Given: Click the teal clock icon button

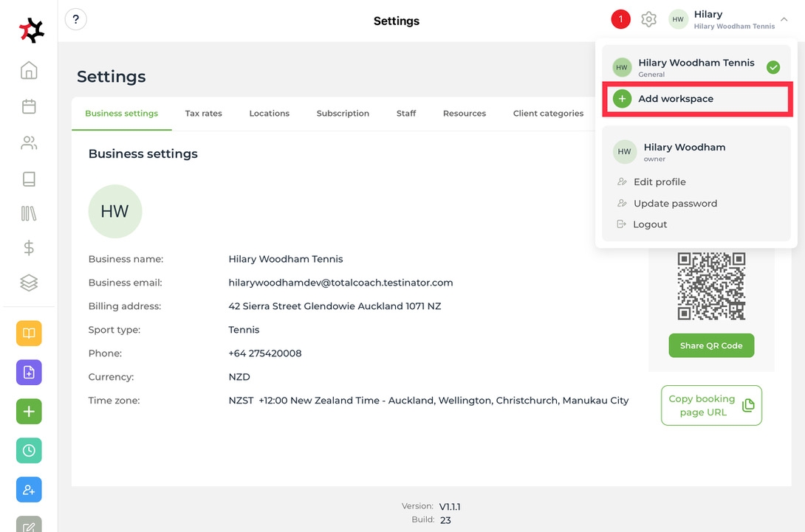Looking at the screenshot, I should click(29, 450).
